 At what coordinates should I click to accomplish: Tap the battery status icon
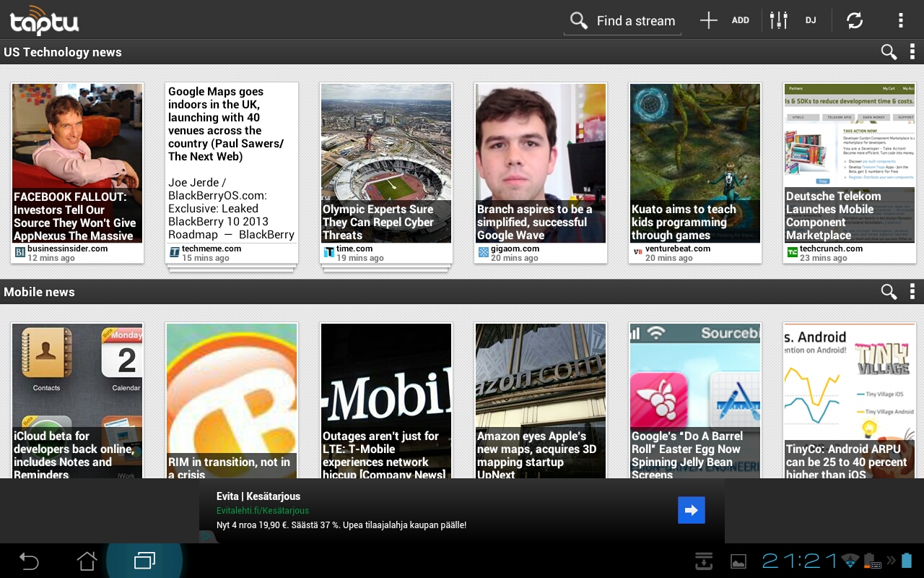[x=907, y=561]
